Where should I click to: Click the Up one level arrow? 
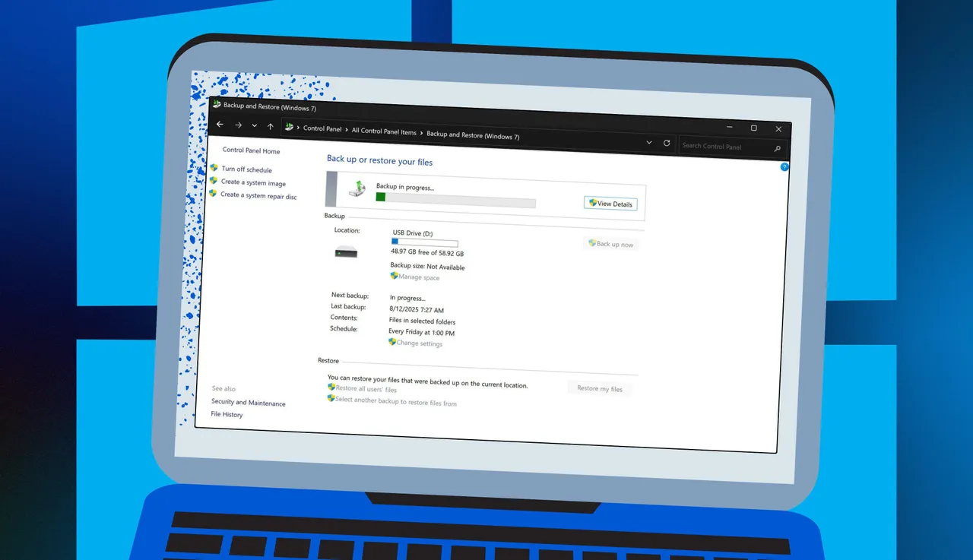click(271, 127)
